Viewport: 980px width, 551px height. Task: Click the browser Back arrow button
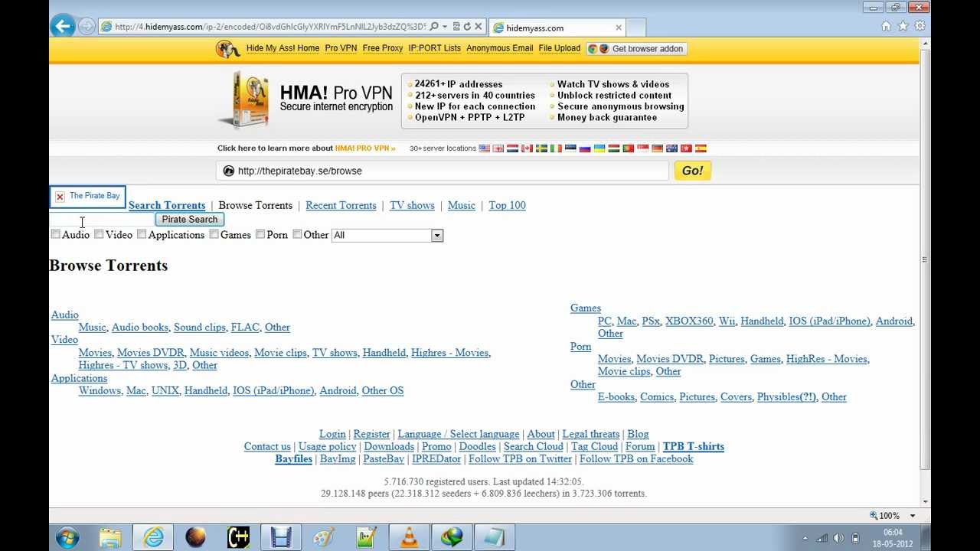[x=63, y=26]
